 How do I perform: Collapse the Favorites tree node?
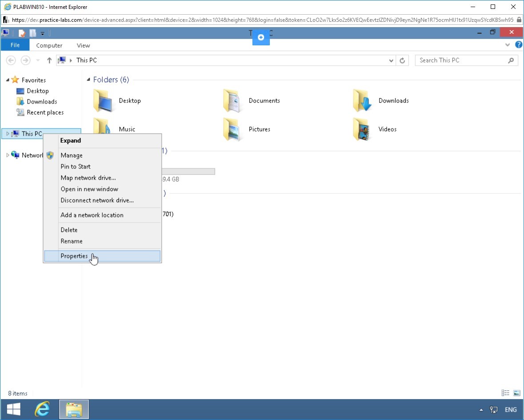8,80
